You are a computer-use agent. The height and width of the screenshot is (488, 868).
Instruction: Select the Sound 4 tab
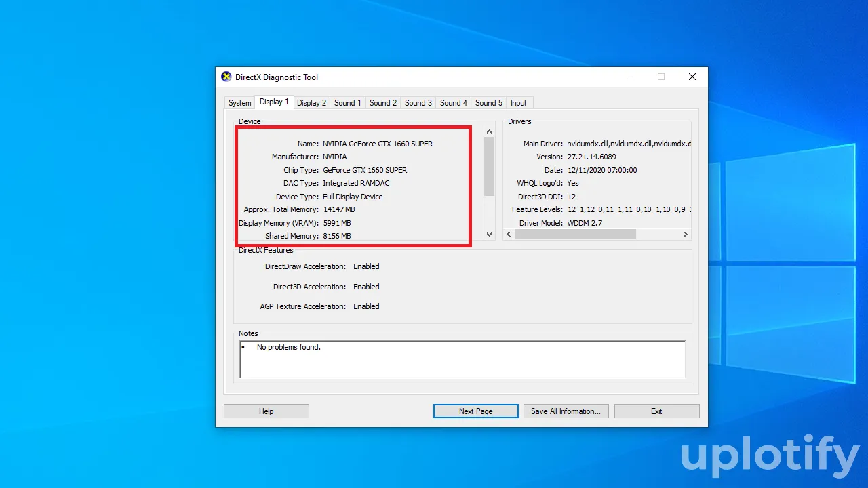tap(454, 103)
